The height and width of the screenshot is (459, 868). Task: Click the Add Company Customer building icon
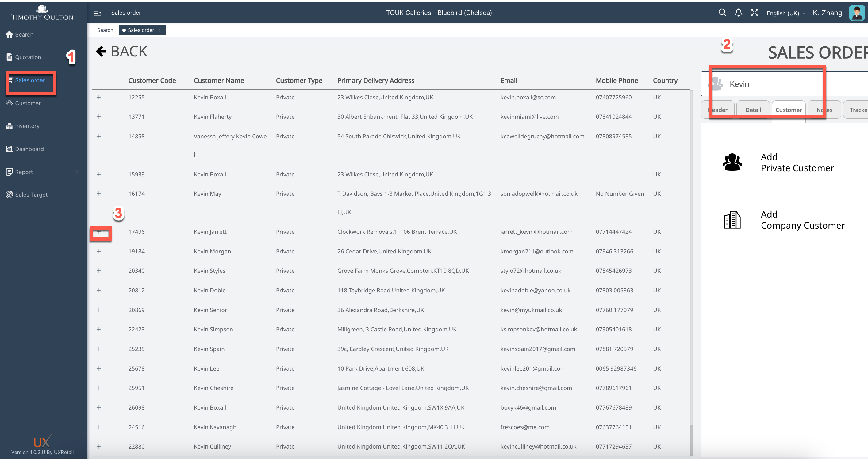click(x=732, y=220)
